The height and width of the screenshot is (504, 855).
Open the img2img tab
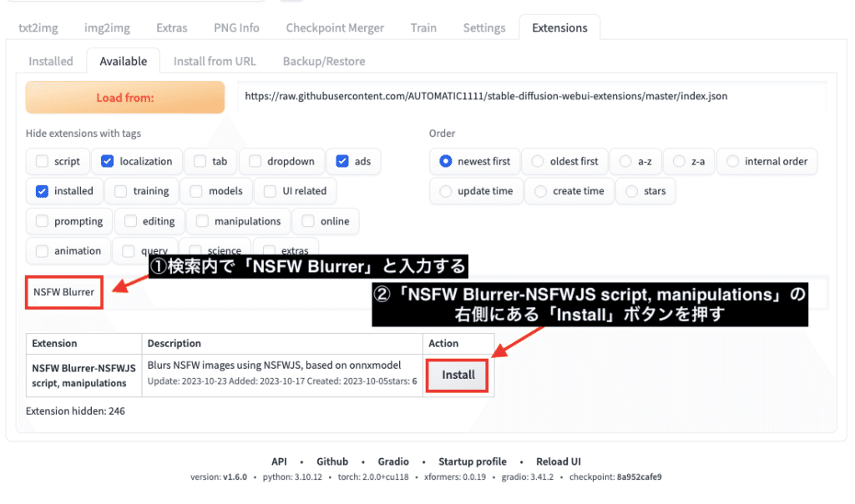106,27
